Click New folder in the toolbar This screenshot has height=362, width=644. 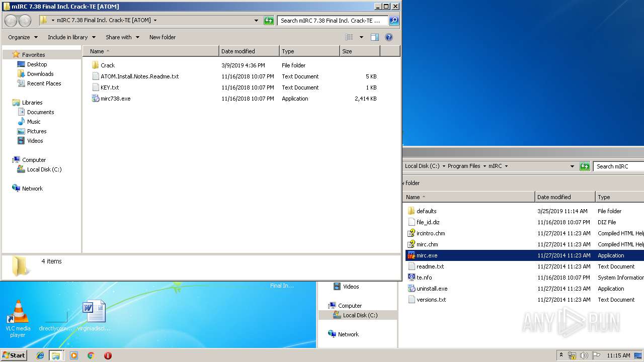pos(163,37)
